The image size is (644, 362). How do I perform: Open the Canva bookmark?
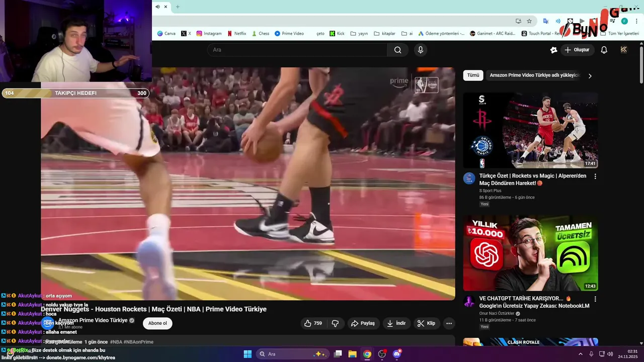(167, 34)
